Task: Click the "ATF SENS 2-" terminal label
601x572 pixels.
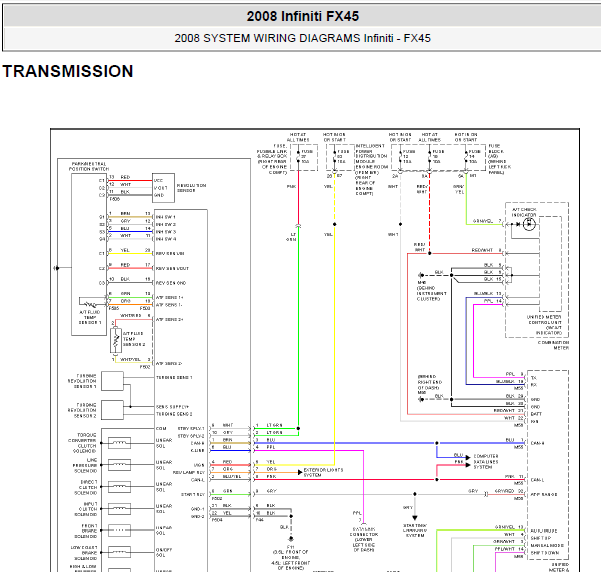Action: click(x=169, y=363)
